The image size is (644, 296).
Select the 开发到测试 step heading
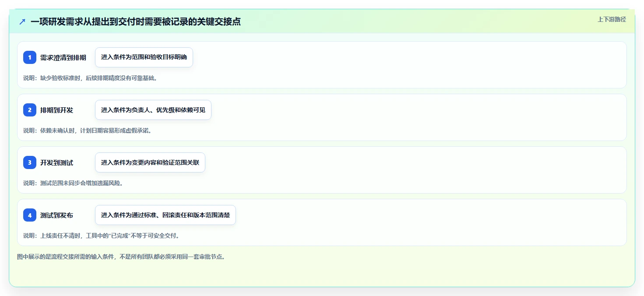56,162
